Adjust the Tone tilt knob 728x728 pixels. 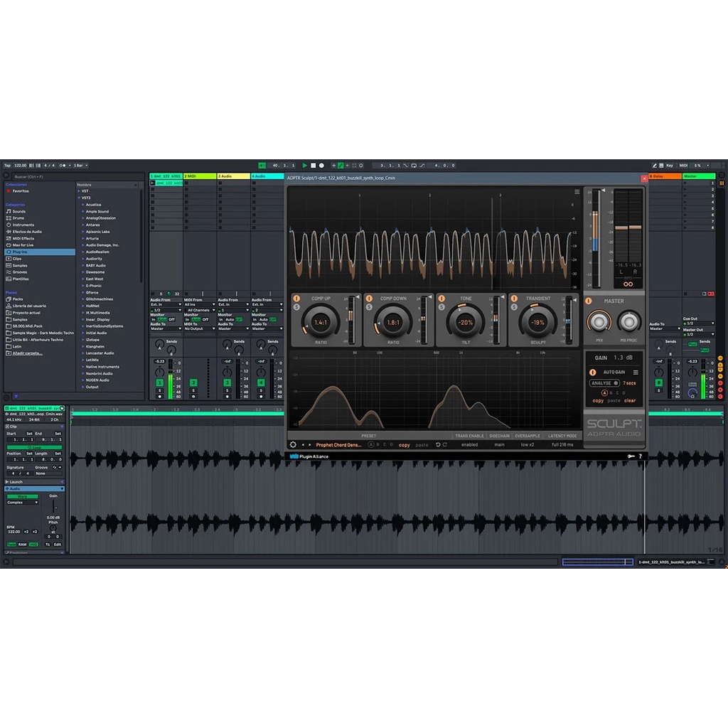tap(465, 322)
